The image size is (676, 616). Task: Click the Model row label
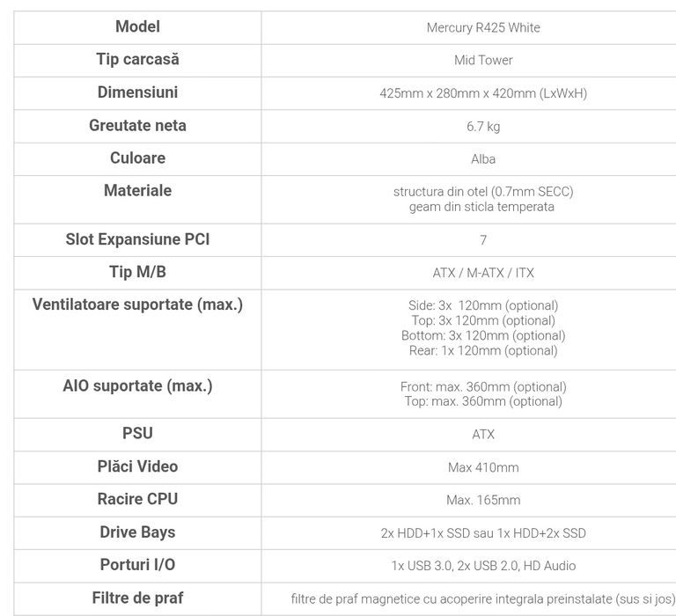point(137,26)
